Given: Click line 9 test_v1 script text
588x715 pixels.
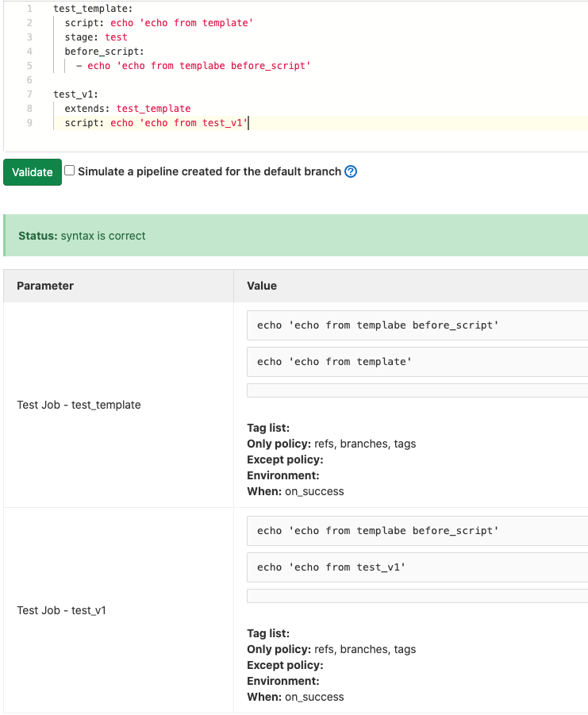Looking at the screenshot, I should [179, 123].
